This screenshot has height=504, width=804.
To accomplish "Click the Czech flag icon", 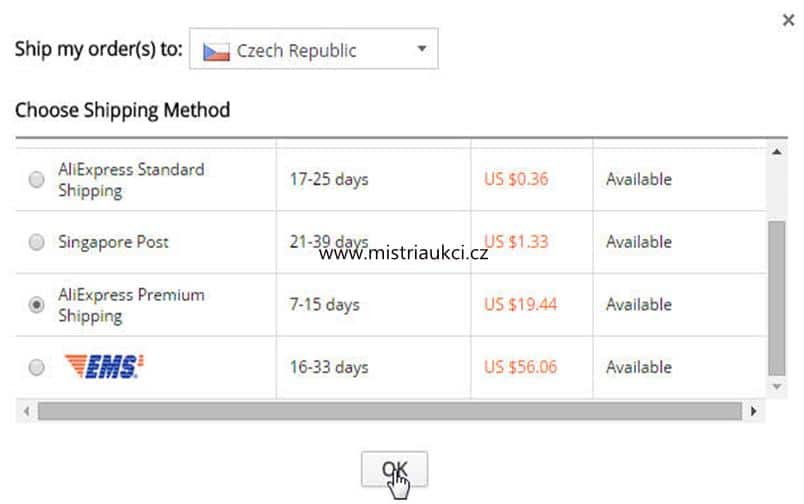I will tap(216, 51).
